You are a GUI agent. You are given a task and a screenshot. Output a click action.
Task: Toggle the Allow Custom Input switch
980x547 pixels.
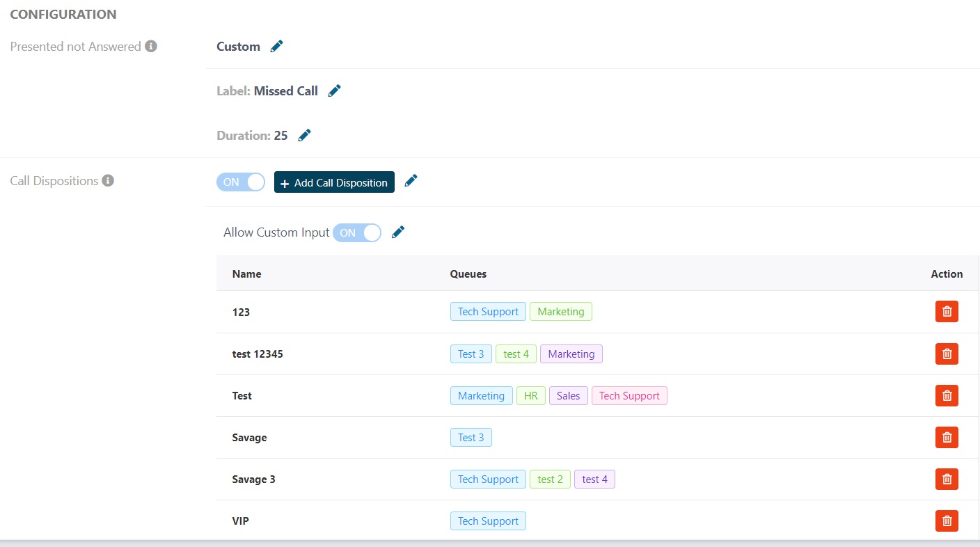coord(357,232)
